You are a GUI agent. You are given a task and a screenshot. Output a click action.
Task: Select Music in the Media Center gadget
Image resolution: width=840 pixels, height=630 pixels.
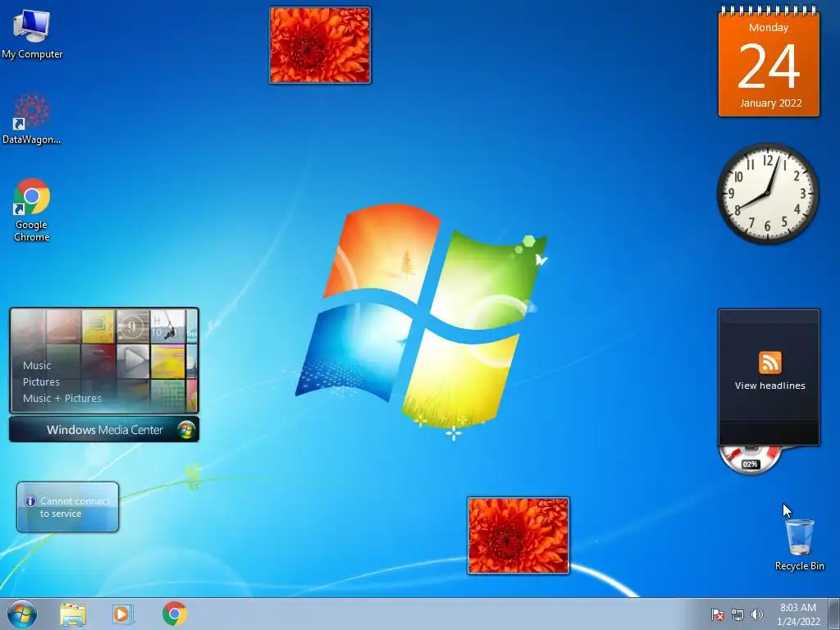37,366
